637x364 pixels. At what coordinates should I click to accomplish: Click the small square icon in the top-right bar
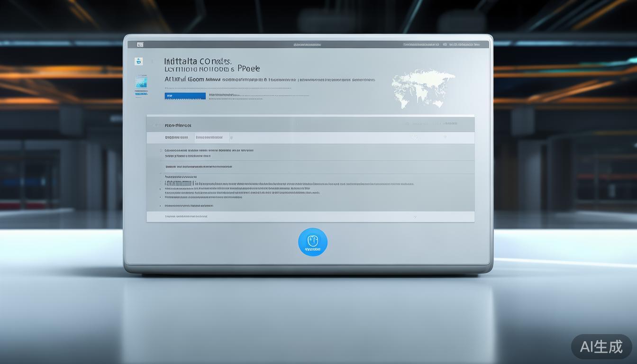click(x=445, y=45)
